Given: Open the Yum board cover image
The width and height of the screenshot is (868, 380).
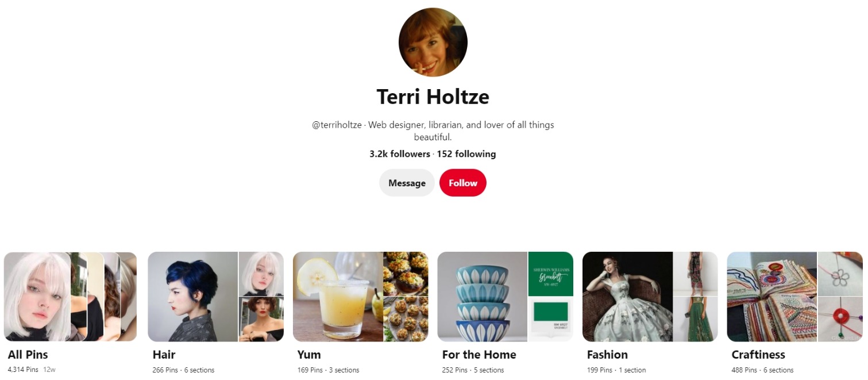Looking at the screenshot, I should (x=361, y=296).
